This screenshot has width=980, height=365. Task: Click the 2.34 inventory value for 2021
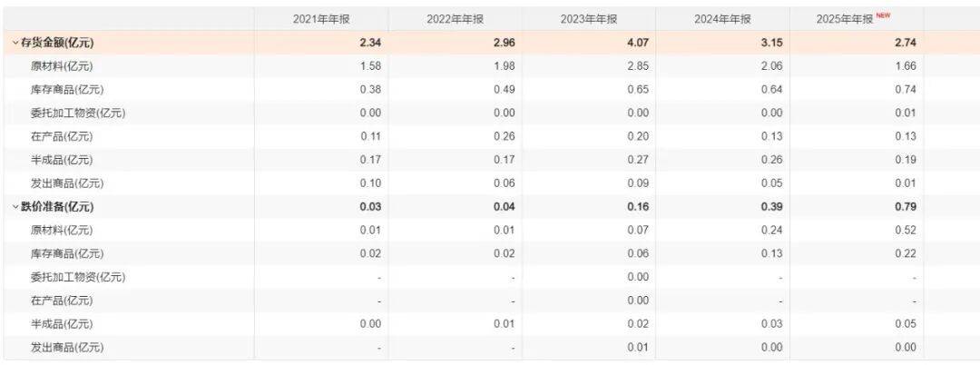[370, 43]
